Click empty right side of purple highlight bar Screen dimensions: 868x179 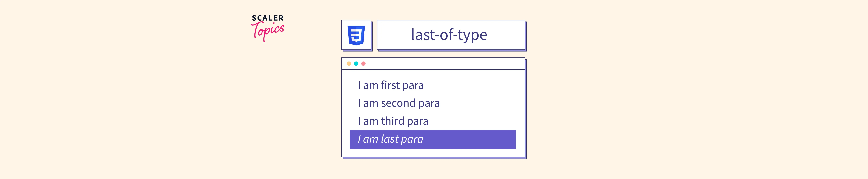coord(478,139)
